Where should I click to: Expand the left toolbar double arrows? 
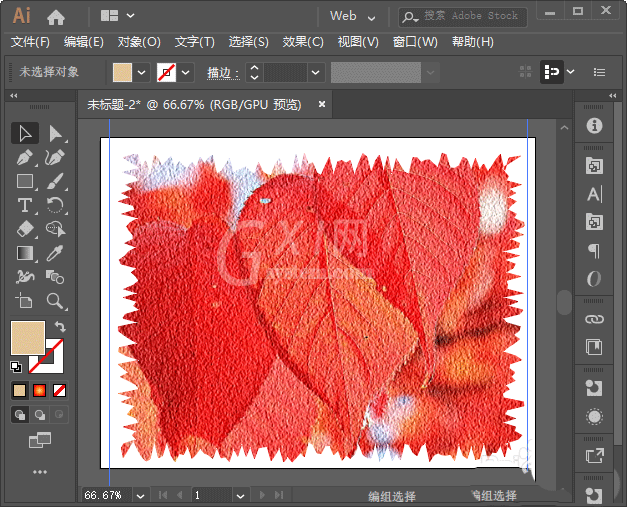14,96
